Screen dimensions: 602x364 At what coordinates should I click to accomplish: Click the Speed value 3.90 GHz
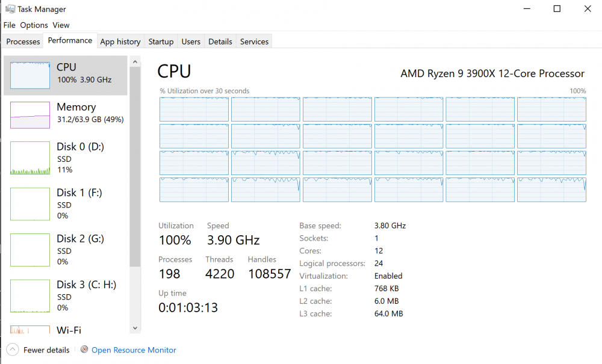click(x=234, y=240)
